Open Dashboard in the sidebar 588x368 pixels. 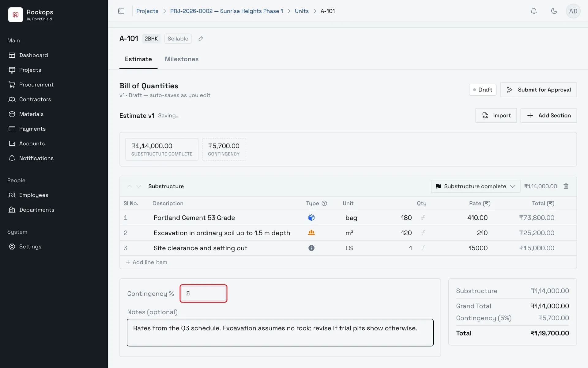[x=33, y=55]
